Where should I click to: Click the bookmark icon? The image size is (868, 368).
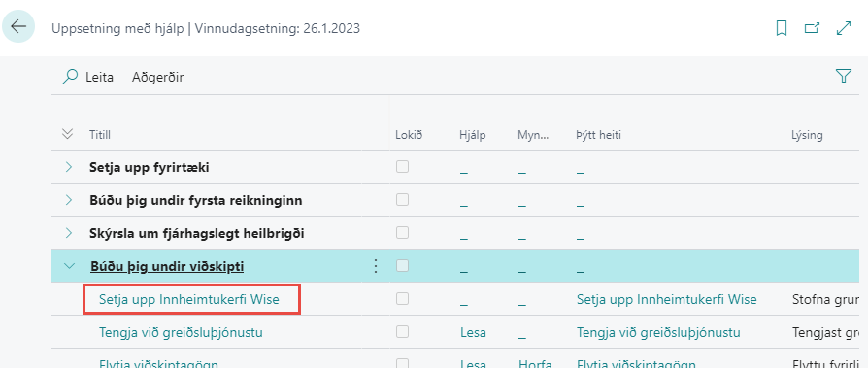coord(781,28)
